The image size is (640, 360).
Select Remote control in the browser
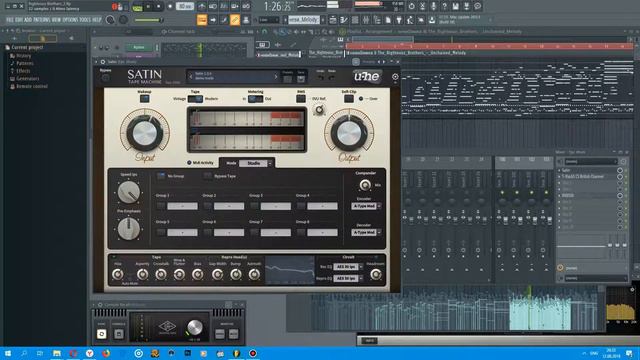pyautogui.click(x=31, y=86)
